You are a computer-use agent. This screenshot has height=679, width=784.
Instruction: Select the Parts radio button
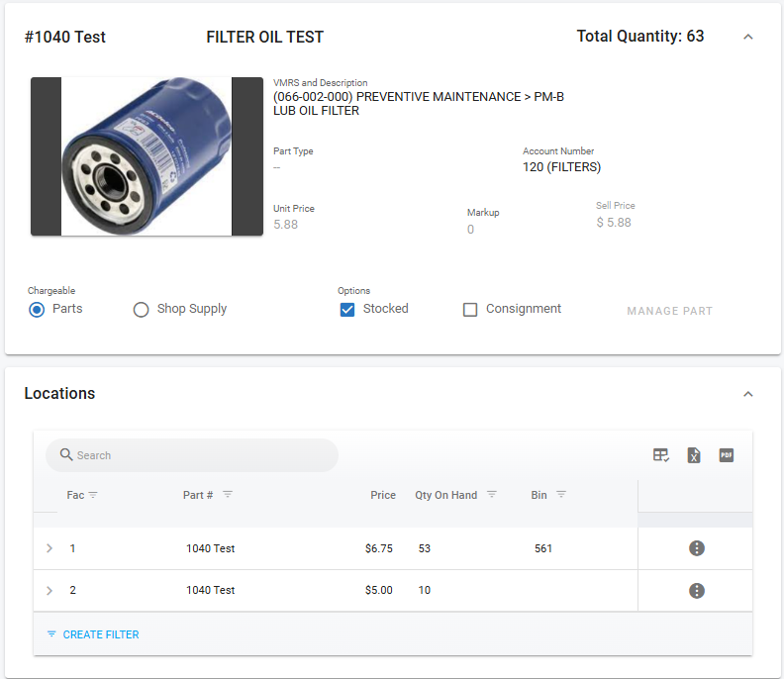click(37, 310)
